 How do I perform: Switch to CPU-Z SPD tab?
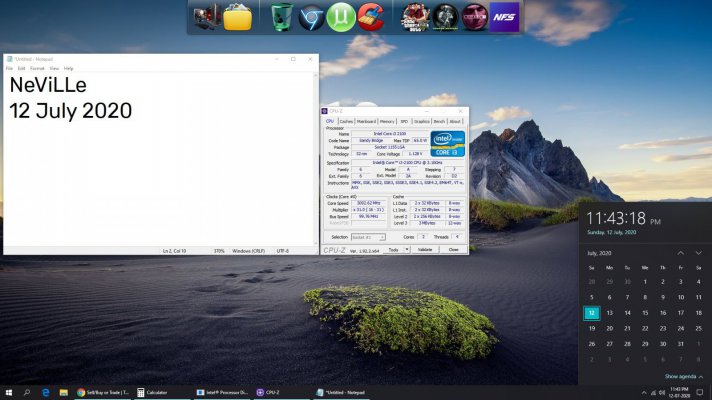[x=404, y=122]
